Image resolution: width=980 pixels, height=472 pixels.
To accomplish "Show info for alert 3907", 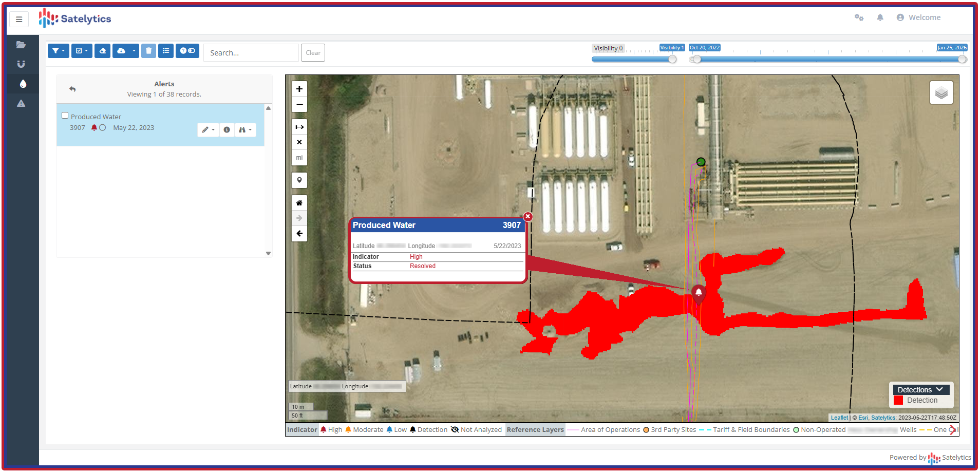I will [x=227, y=130].
